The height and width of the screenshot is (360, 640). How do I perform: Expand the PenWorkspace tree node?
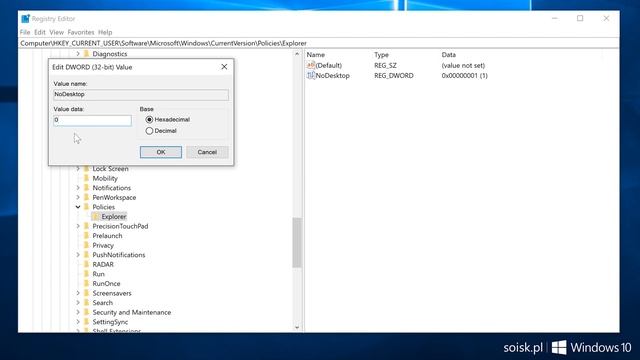tap(78, 198)
